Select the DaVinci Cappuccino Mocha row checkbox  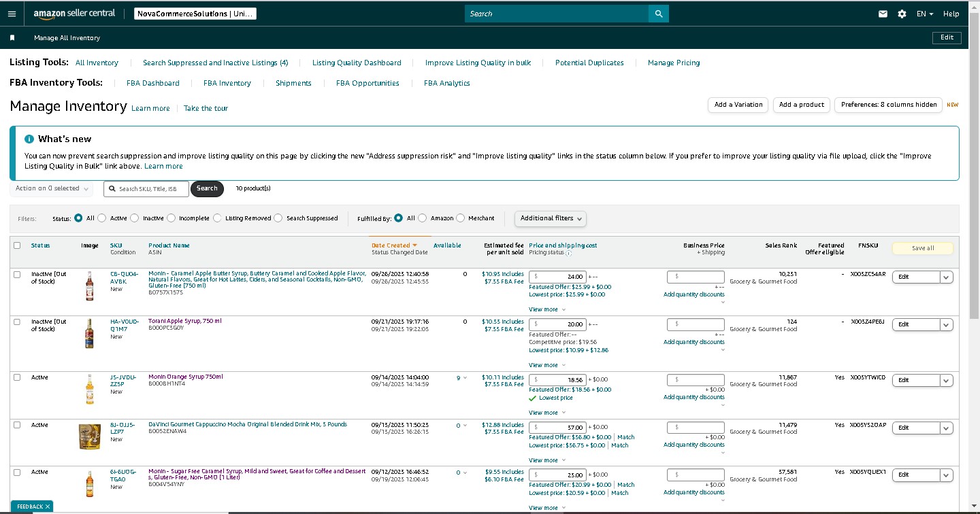click(17, 425)
